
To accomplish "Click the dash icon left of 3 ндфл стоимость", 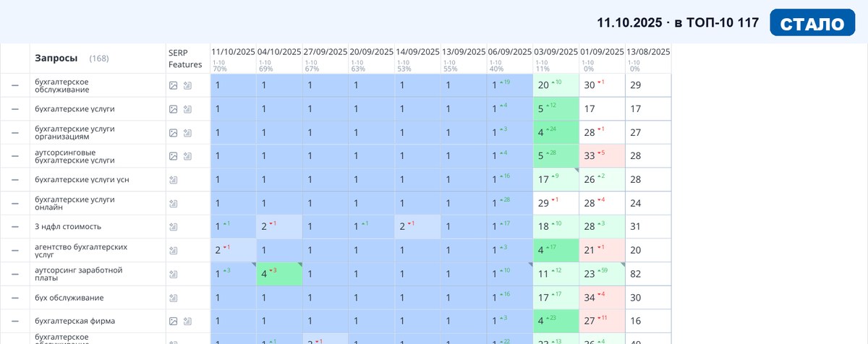I will coord(14,227).
